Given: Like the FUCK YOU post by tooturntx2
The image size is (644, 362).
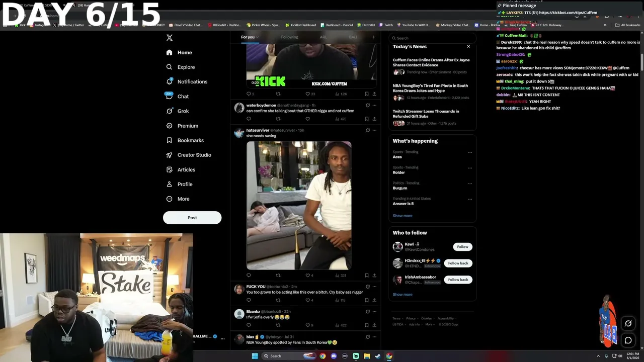Looking at the screenshot, I should (309, 300).
